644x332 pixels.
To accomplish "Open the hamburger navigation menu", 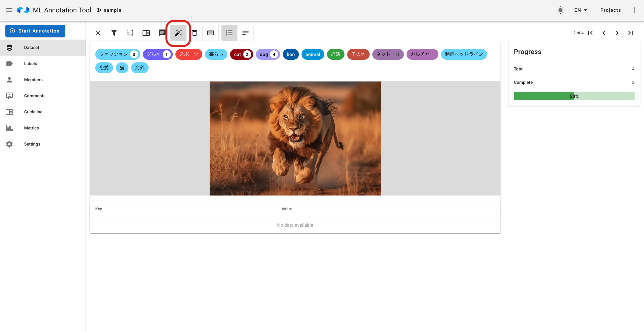I will (x=9, y=10).
